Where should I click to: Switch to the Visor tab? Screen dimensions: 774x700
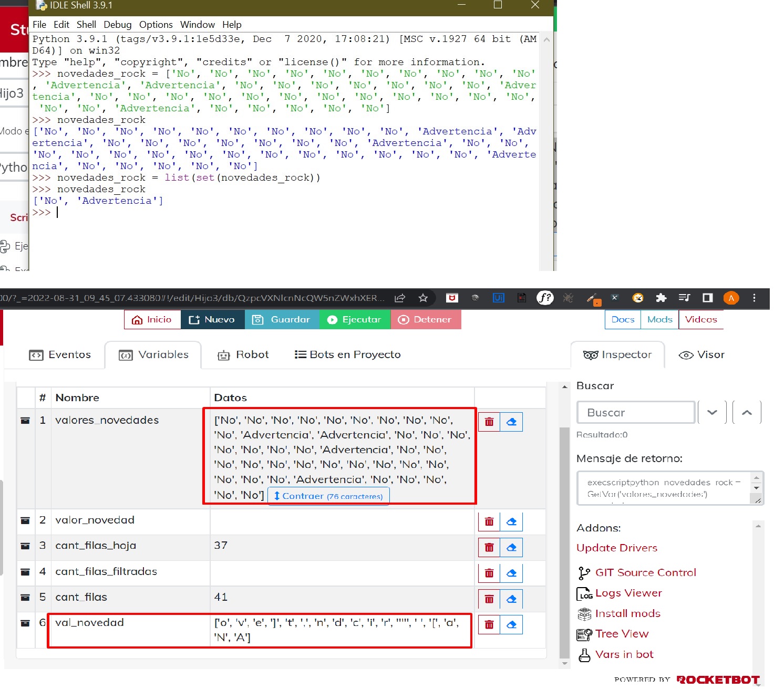pos(701,355)
